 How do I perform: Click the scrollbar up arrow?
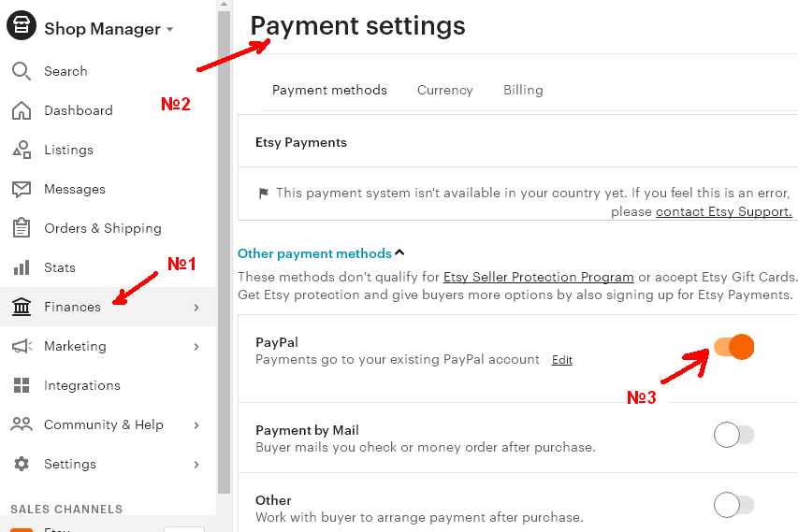(x=224, y=4)
